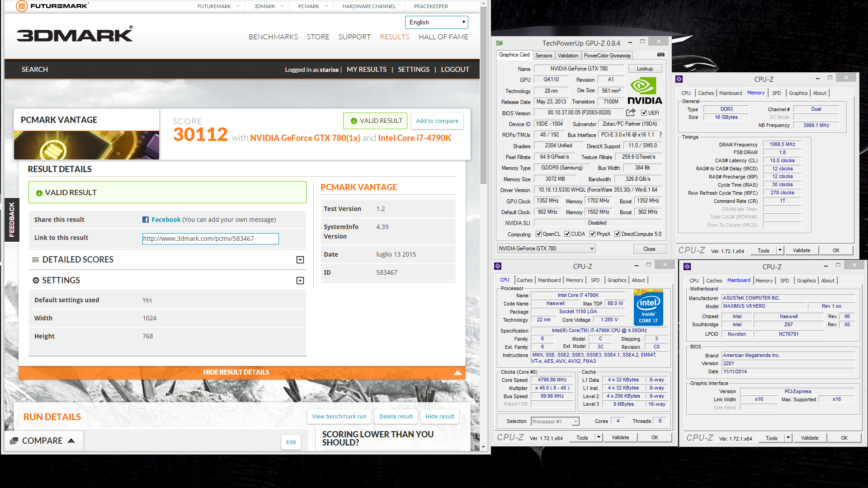Click the Compare stack icon at bottom left
868x488 pixels.
[14, 441]
